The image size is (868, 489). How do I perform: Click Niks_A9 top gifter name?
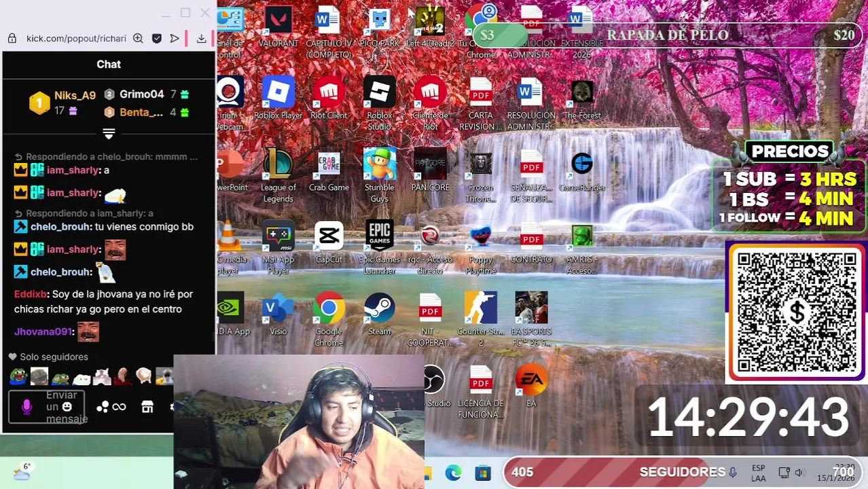pyautogui.click(x=75, y=96)
